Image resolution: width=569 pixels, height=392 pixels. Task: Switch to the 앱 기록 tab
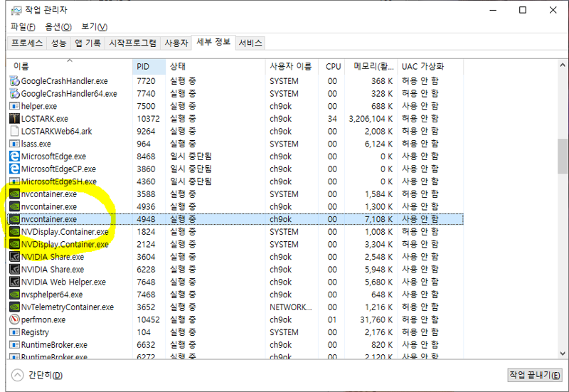87,43
